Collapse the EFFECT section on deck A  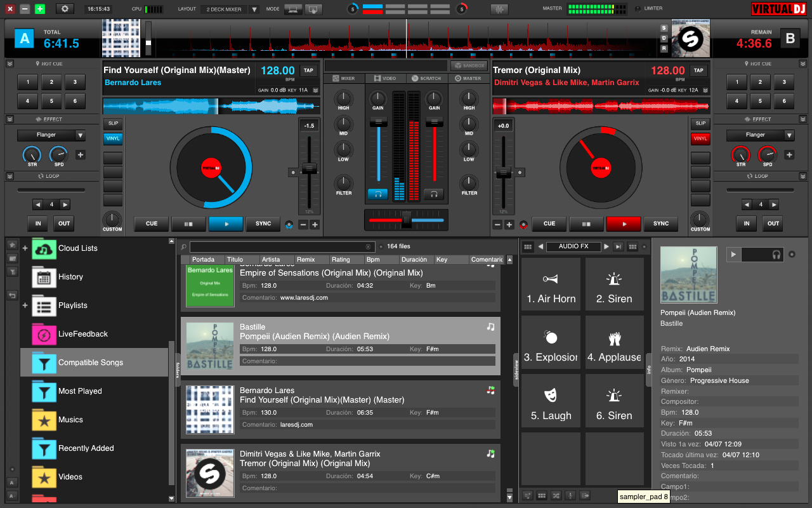[x=10, y=119]
